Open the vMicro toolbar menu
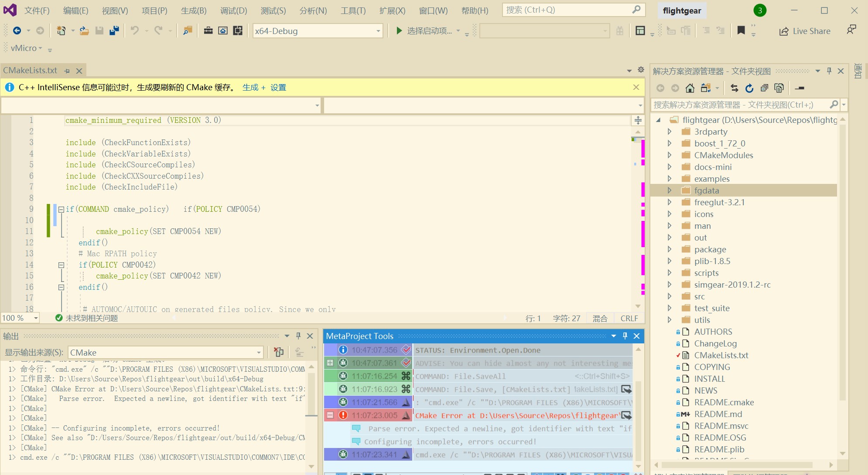 click(x=26, y=48)
